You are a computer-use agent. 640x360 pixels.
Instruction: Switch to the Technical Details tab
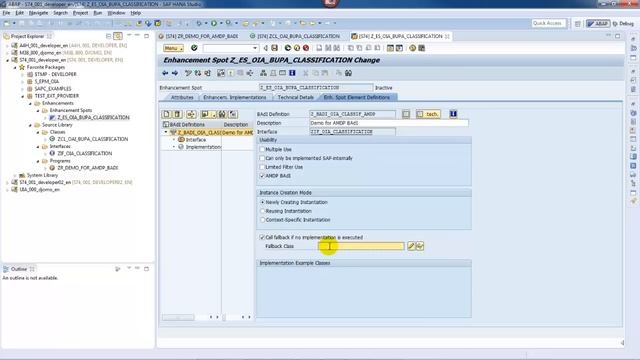[x=296, y=97]
